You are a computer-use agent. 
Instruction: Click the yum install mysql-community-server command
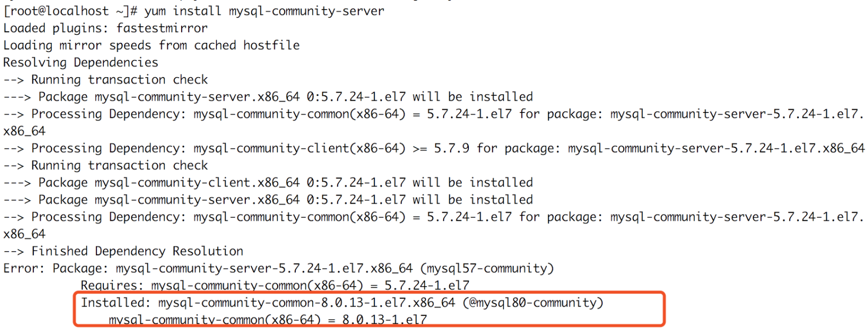tap(264, 11)
